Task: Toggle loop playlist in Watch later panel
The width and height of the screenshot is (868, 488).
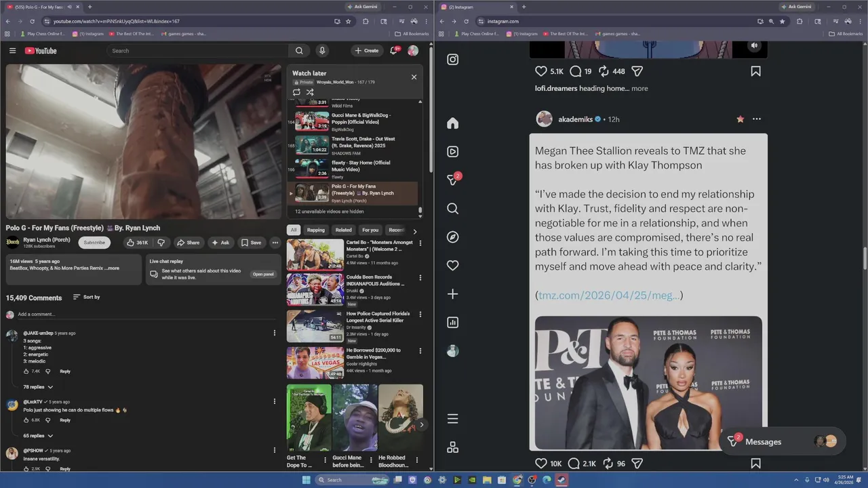Action: pyautogui.click(x=296, y=92)
